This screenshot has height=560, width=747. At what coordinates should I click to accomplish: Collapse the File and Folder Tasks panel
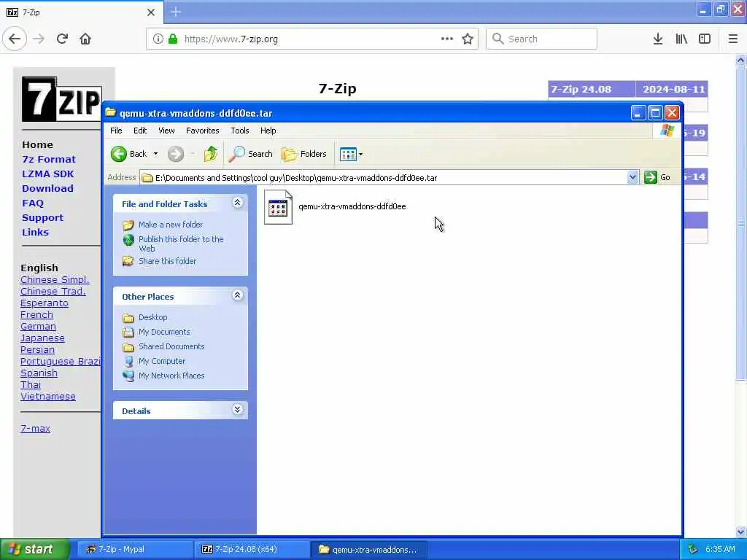pos(237,203)
